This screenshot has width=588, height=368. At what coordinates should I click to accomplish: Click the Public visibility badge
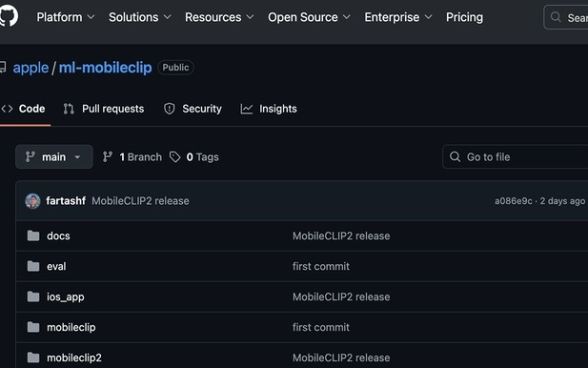[x=175, y=68]
